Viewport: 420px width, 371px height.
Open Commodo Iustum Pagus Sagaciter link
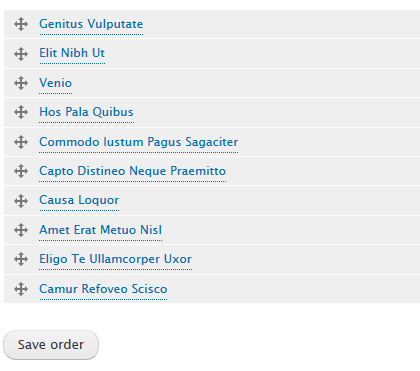[139, 142]
